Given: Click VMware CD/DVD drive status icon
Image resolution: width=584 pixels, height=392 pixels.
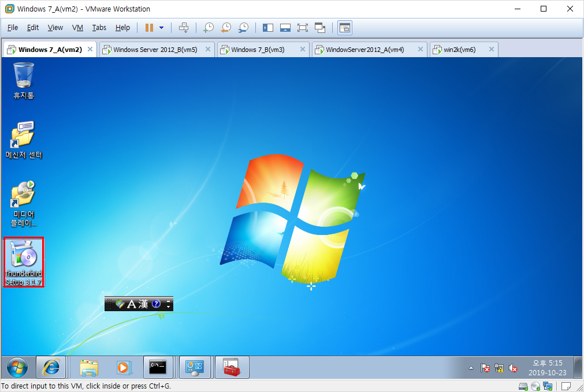Looking at the screenshot, I should pos(535,386).
